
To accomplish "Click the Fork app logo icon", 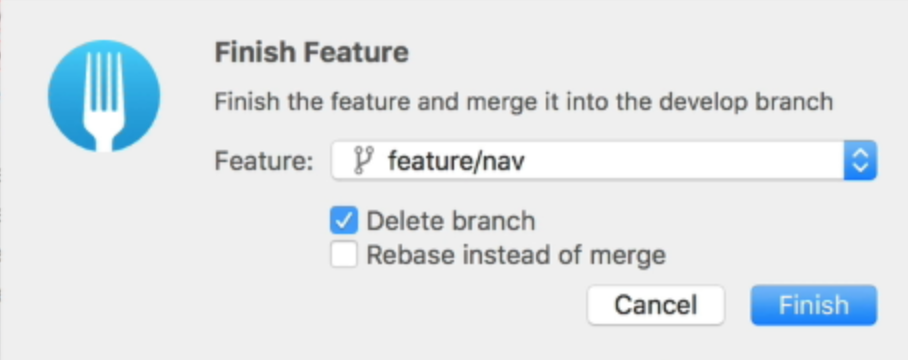I will 104,96.
